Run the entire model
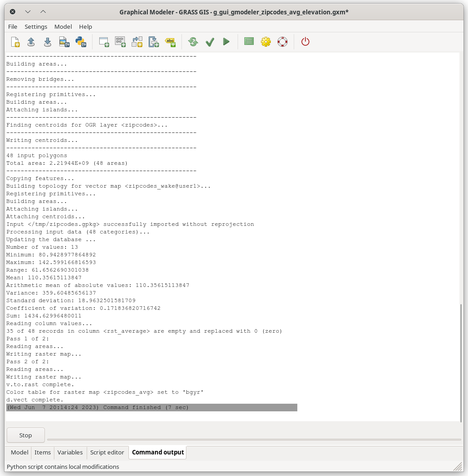The height and width of the screenshot is (476, 468). click(x=226, y=42)
